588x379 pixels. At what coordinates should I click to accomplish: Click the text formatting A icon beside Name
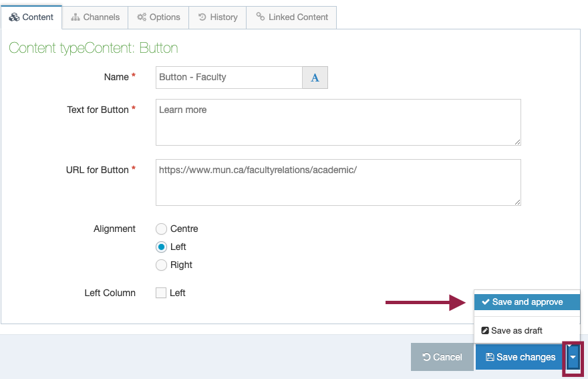pyautogui.click(x=315, y=78)
